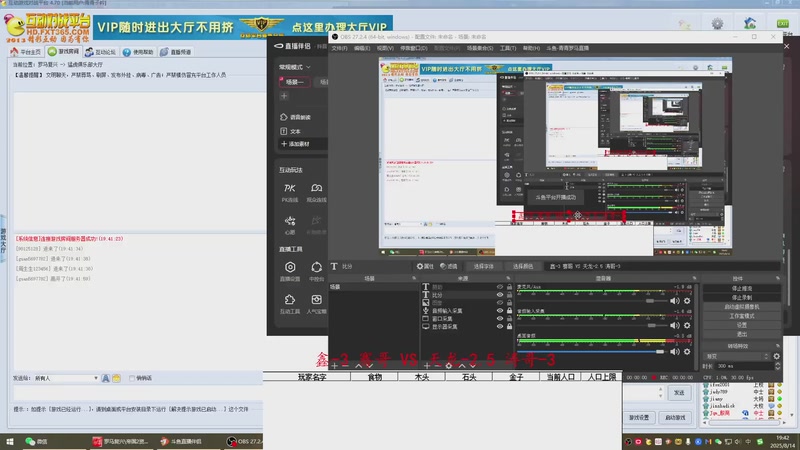Adjust the 时长 300 ms duration stepper
Viewport: 800px width, 450px height.
[x=777, y=366]
